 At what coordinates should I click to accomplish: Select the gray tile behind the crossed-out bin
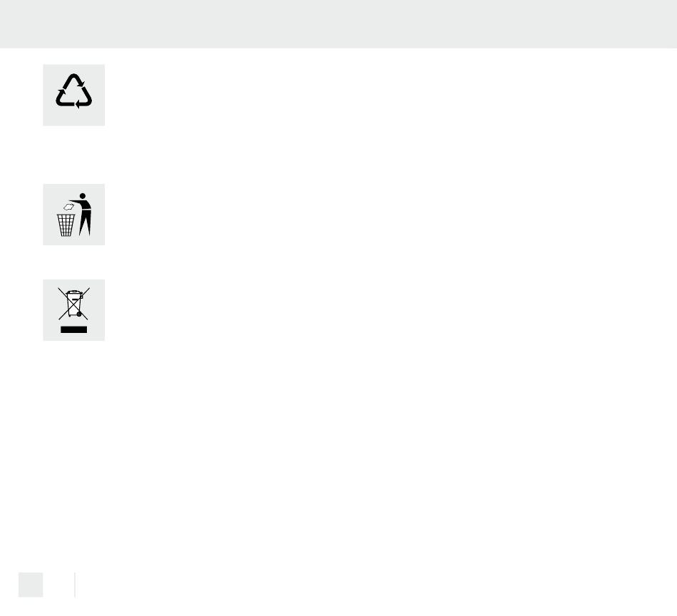[x=74, y=310]
